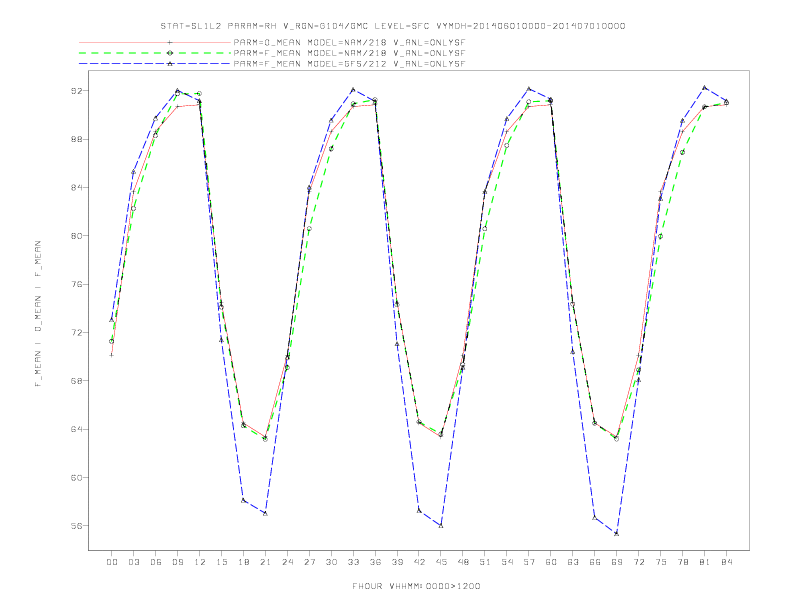Click the blue triangle data point at hour 21 minimum
This screenshot has height=612, width=792.
click(265, 514)
